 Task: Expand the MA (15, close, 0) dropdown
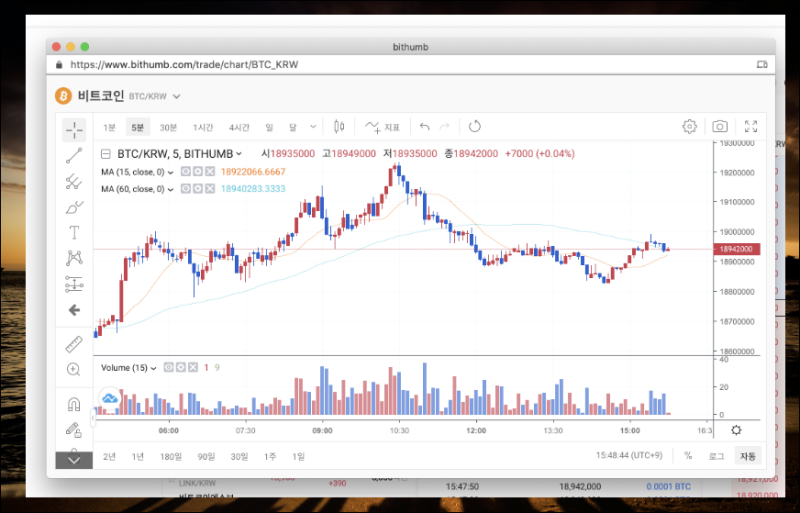pyautogui.click(x=170, y=173)
